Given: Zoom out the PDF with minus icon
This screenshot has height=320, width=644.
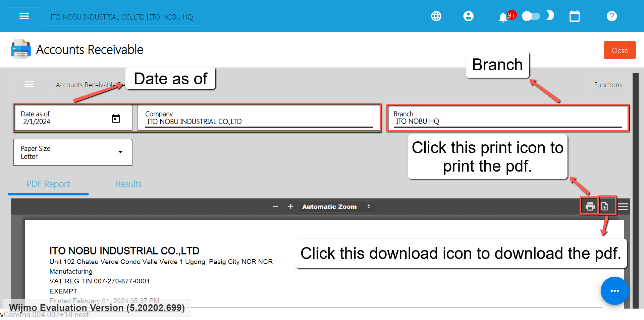Looking at the screenshot, I should click(275, 207).
